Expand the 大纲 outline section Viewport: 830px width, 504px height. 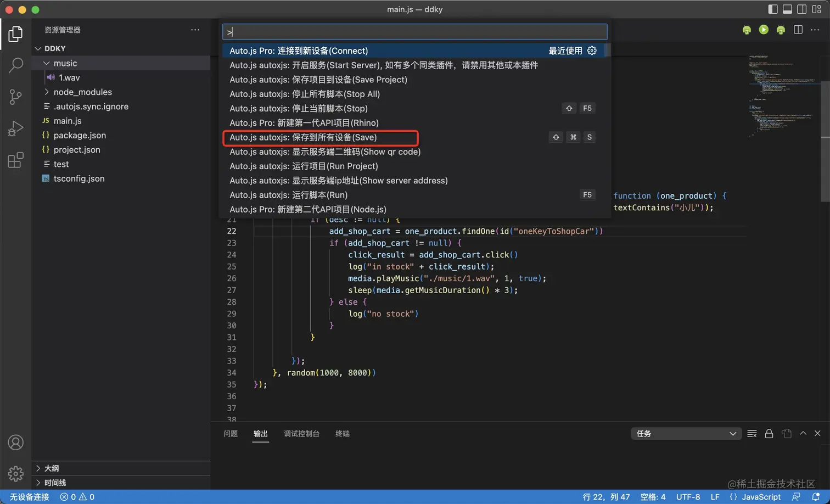click(121, 468)
